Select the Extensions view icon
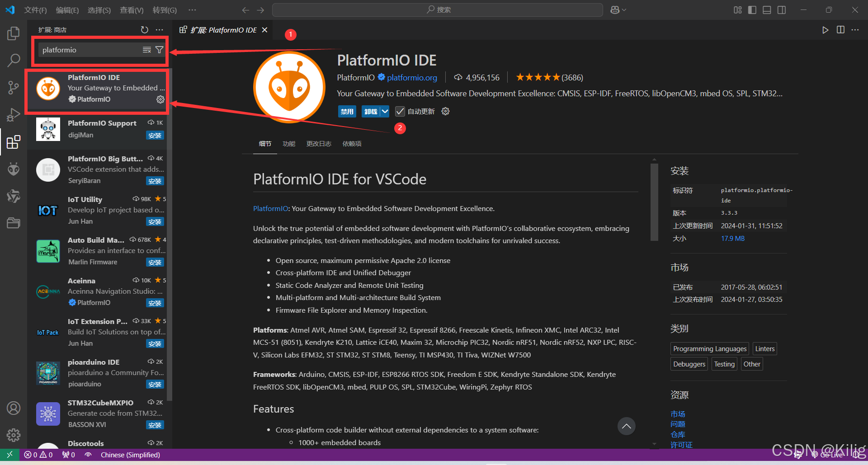The height and width of the screenshot is (465, 868). pos(14,142)
